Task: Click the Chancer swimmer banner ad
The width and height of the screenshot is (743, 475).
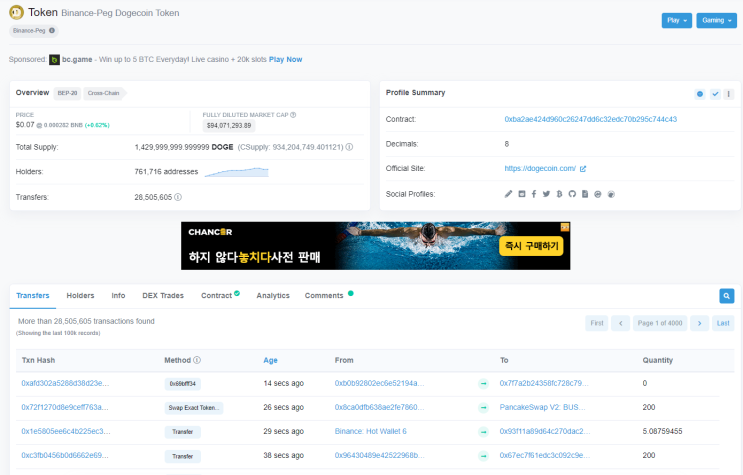Action: point(375,246)
